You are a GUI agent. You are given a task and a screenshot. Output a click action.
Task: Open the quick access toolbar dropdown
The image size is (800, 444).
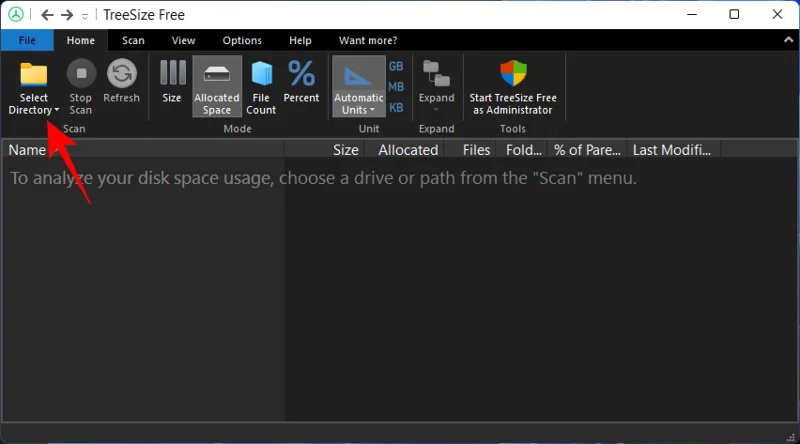(x=85, y=16)
